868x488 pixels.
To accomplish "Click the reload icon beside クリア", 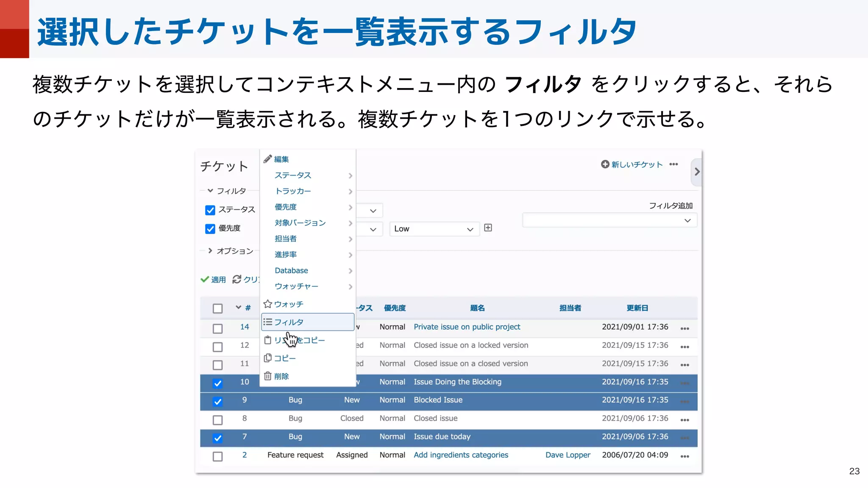I will (x=236, y=279).
